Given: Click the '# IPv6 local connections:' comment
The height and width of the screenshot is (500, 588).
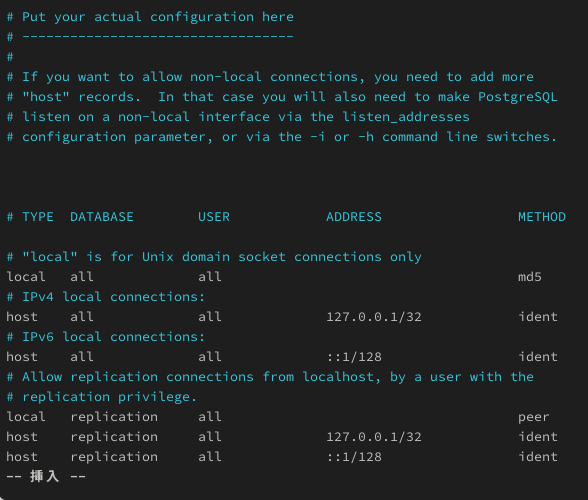Looking at the screenshot, I should pyautogui.click(x=106, y=337).
